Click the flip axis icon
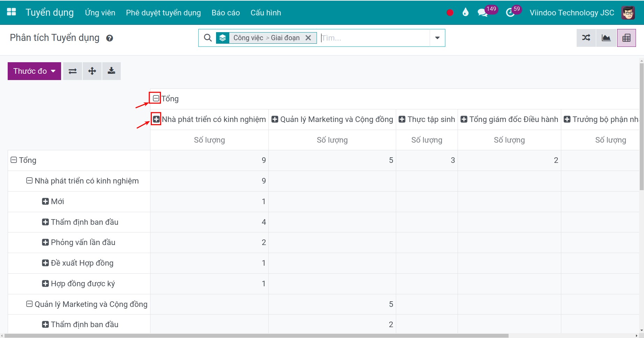This screenshot has width=644, height=338. pos(73,71)
